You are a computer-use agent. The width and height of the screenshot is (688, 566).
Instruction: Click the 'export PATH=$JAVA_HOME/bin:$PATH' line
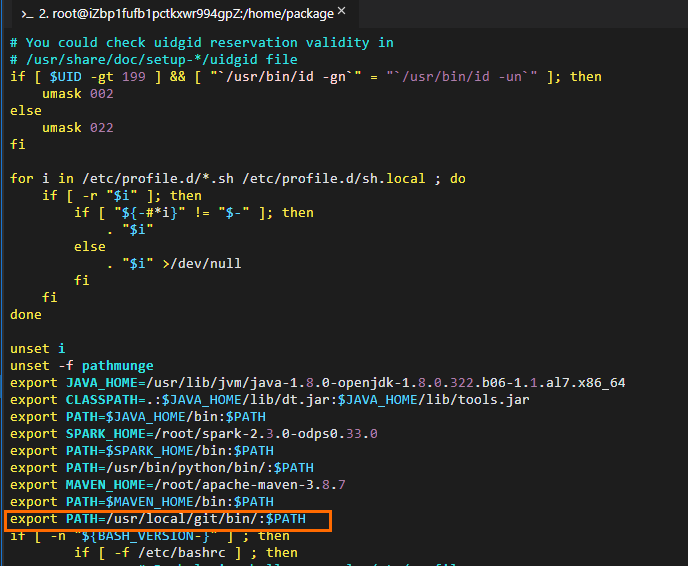pos(138,417)
